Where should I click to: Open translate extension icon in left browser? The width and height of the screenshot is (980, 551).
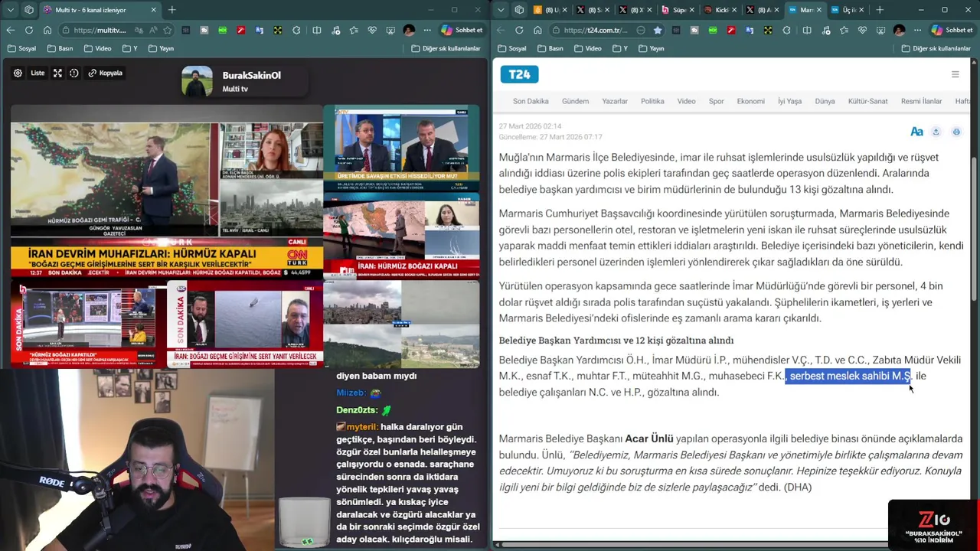(260, 30)
